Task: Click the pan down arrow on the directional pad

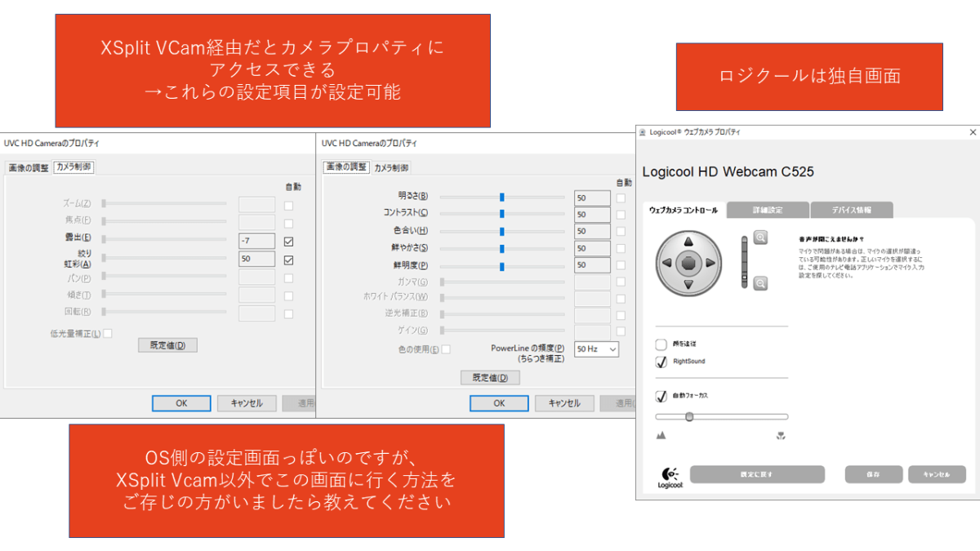Action: click(688, 283)
